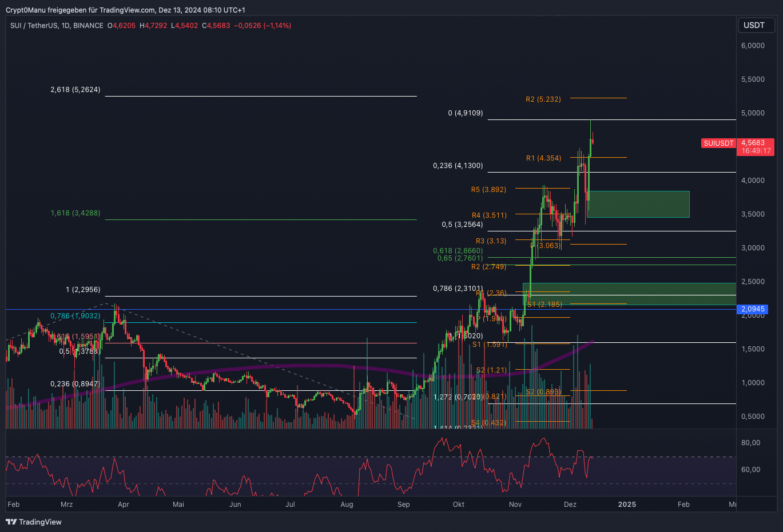783x532 pixels.
Task: Click the Okt label on time axis
Action: [x=458, y=505]
